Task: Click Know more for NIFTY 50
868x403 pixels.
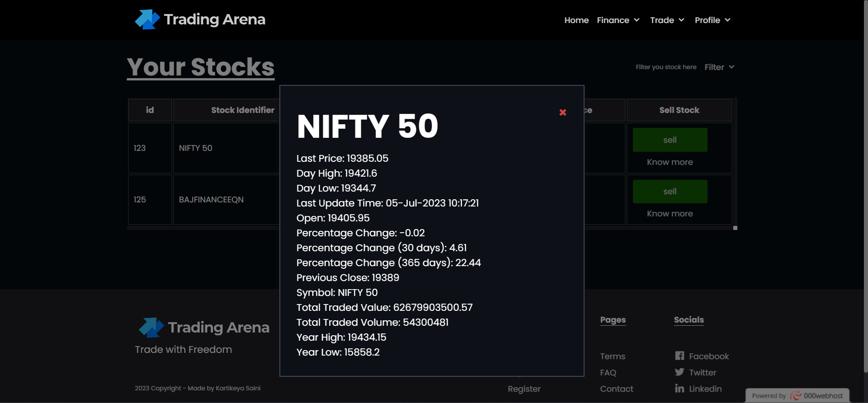Action: click(670, 162)
